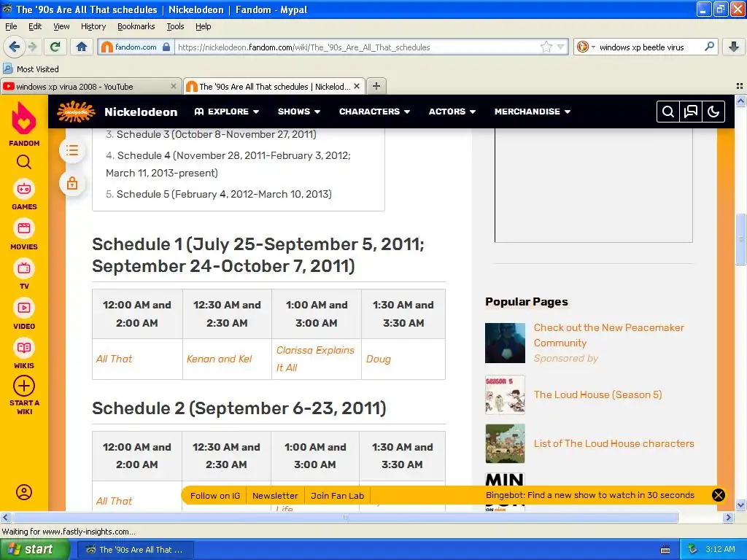The height and width of the screenshot is (560, 747).
Task: Click the vertical scrollbar down arrow
Action: pyautogui.click(x=740, y=505)
